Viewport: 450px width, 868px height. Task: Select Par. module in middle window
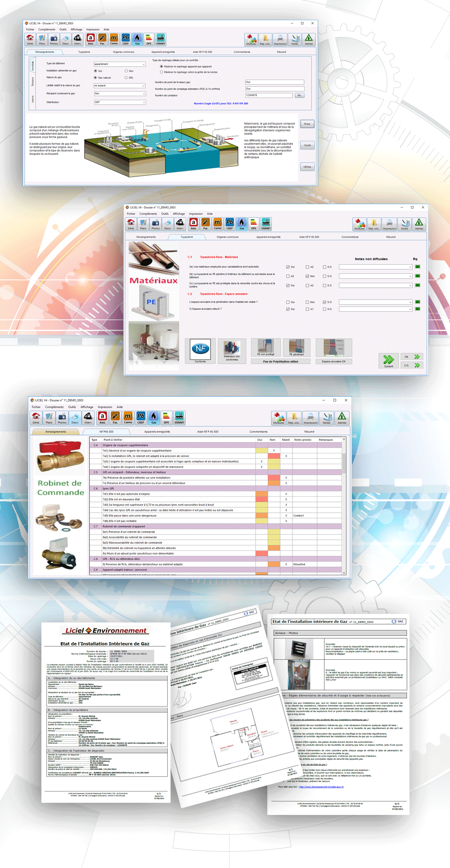pos(205,224)
